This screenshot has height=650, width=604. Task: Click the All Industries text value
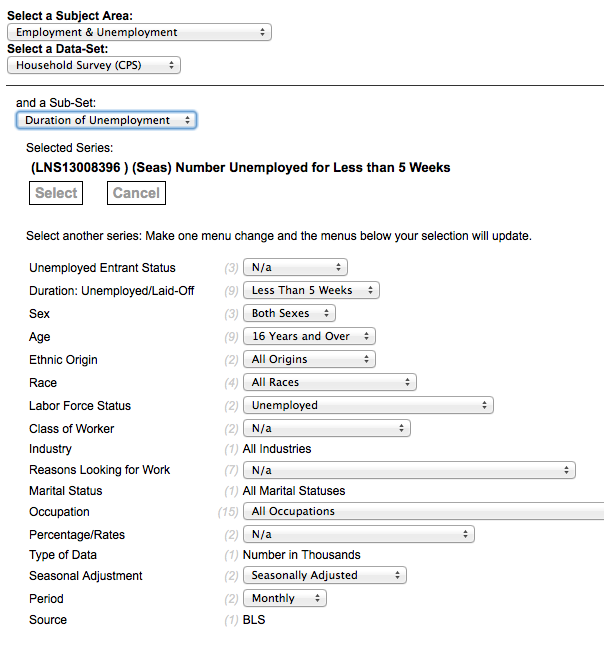277,449
